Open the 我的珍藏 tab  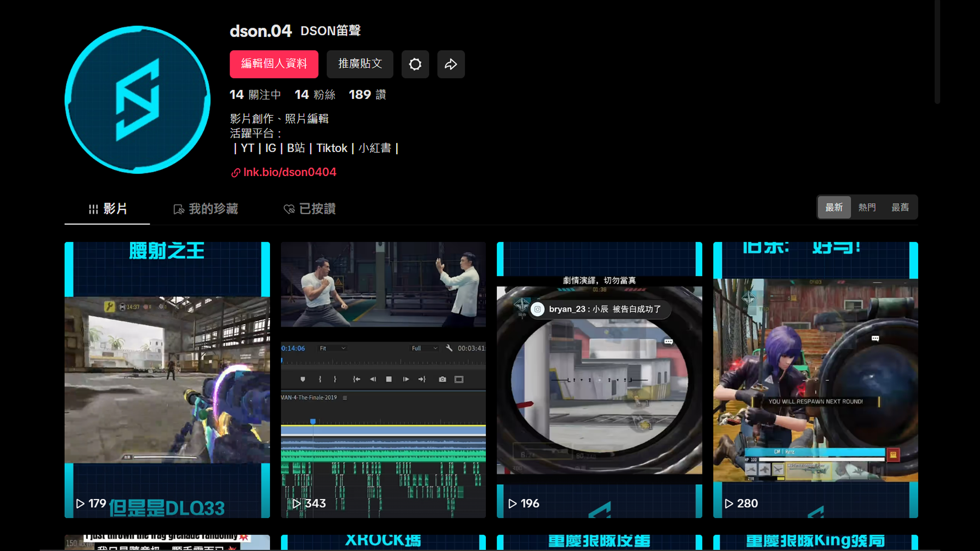pyautogui.click(x=206, y=209)
